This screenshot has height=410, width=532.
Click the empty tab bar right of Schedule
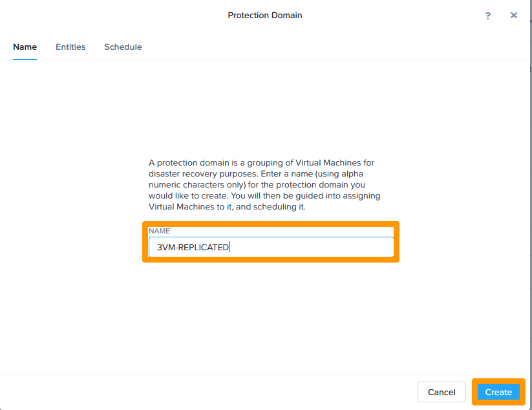tap(323, 47)
